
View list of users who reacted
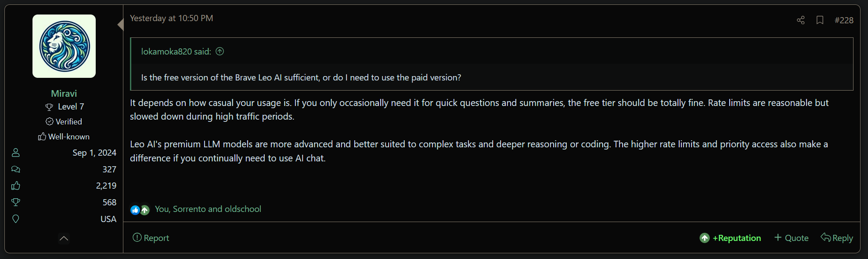208,209
